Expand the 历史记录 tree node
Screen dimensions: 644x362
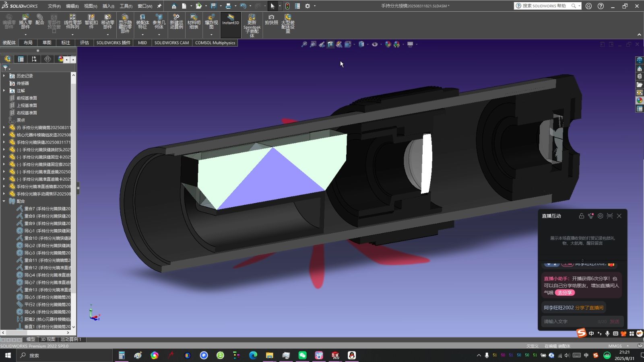[4, 75]
